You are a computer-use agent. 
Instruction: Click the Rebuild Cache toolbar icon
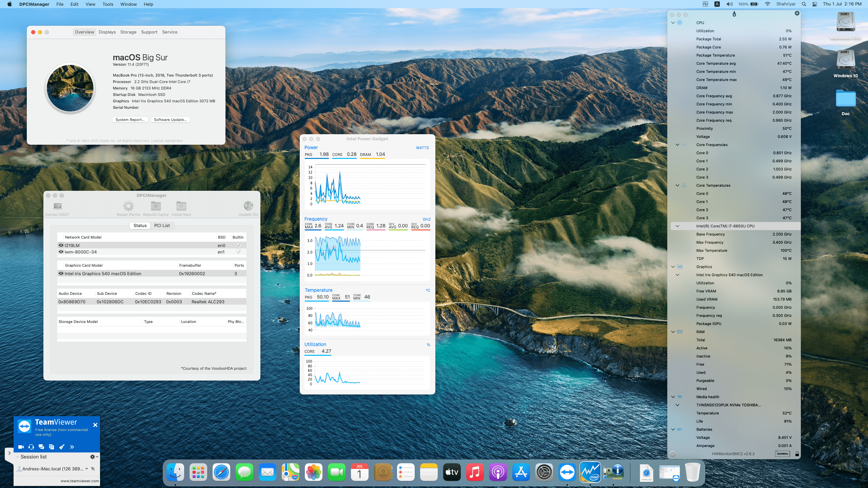(x=156, y=206)
